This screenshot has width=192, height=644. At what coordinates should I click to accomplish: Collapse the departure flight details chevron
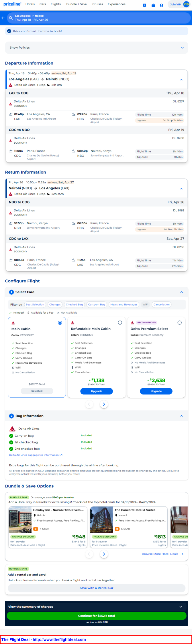181,80
